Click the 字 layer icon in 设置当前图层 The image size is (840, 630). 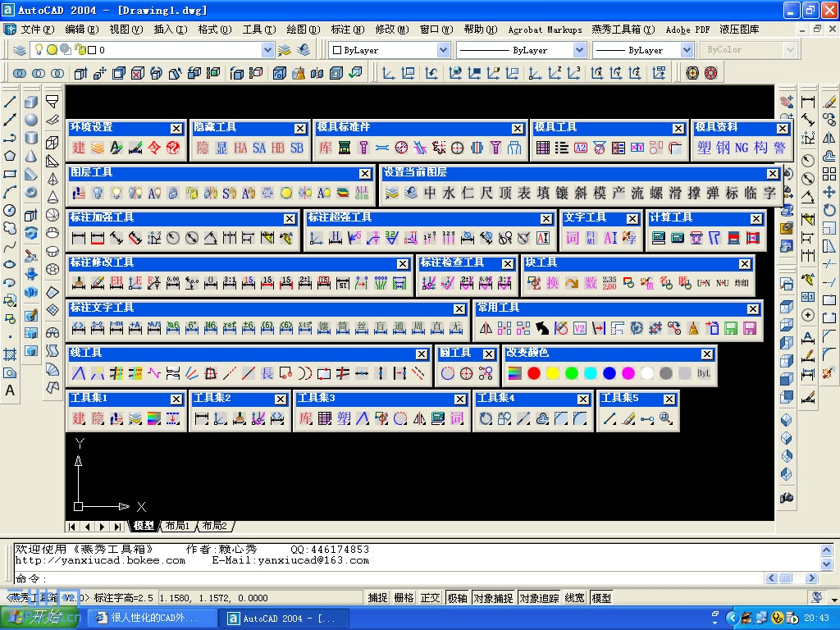click(769, 193)
